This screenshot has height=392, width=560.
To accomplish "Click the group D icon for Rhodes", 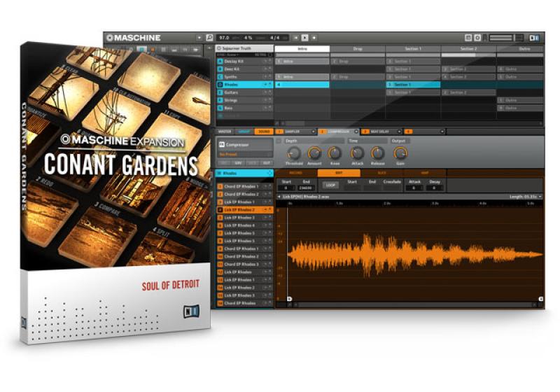I will pos(220,85).
